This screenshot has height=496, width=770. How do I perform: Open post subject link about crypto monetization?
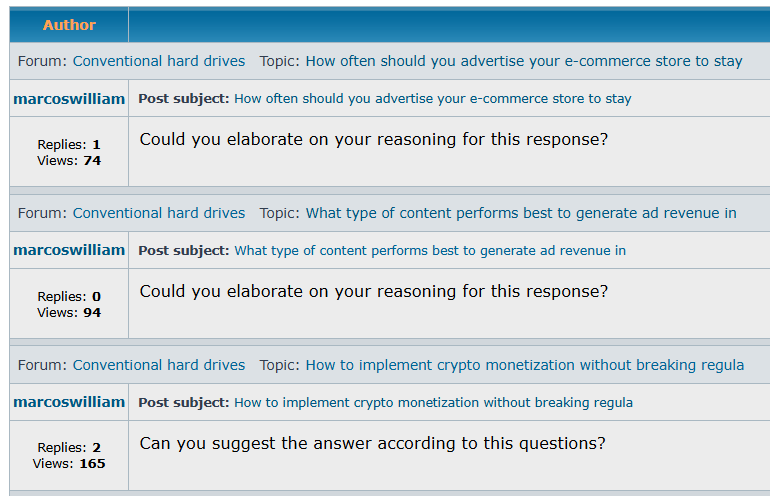pos(434,403)
